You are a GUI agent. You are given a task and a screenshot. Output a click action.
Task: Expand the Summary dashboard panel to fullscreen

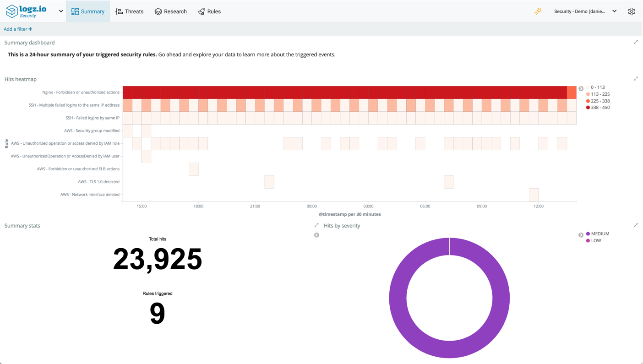click(636, 42)
